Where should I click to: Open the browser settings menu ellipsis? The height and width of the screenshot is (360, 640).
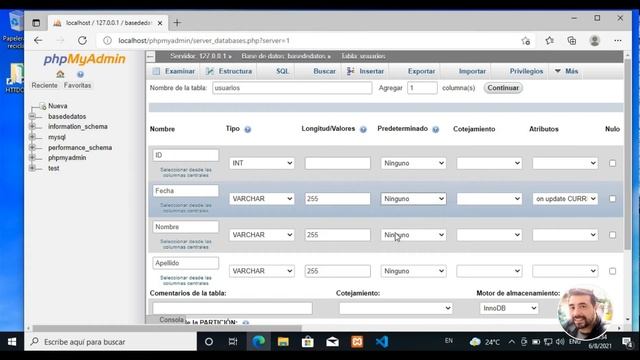coord(618,40)
